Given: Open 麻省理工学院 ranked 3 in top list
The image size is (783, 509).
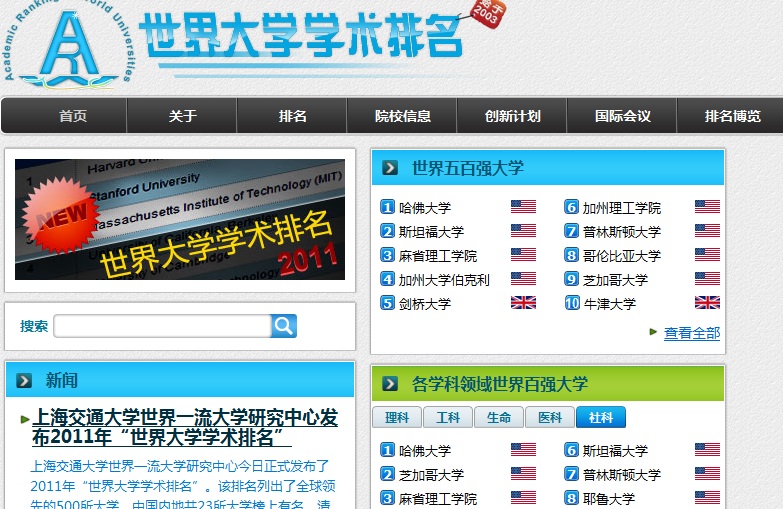Looking at the screenshot, I should 438,256.
